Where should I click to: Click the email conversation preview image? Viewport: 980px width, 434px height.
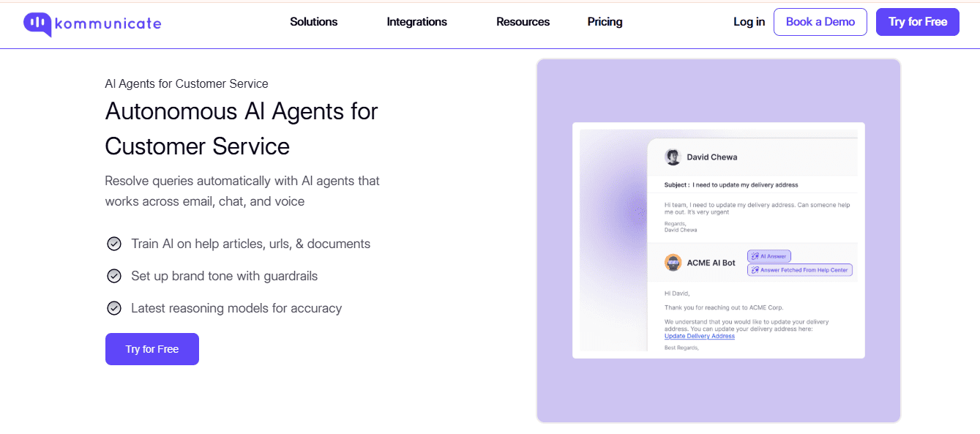click(719, 240)
